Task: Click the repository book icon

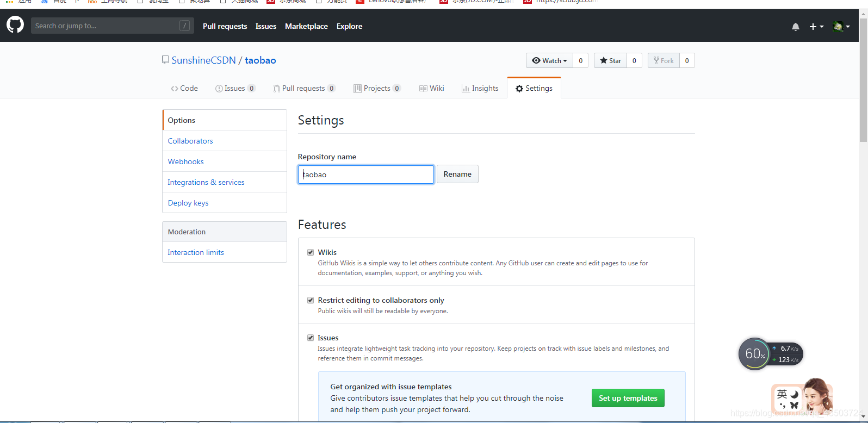Action: pos(165,60)
